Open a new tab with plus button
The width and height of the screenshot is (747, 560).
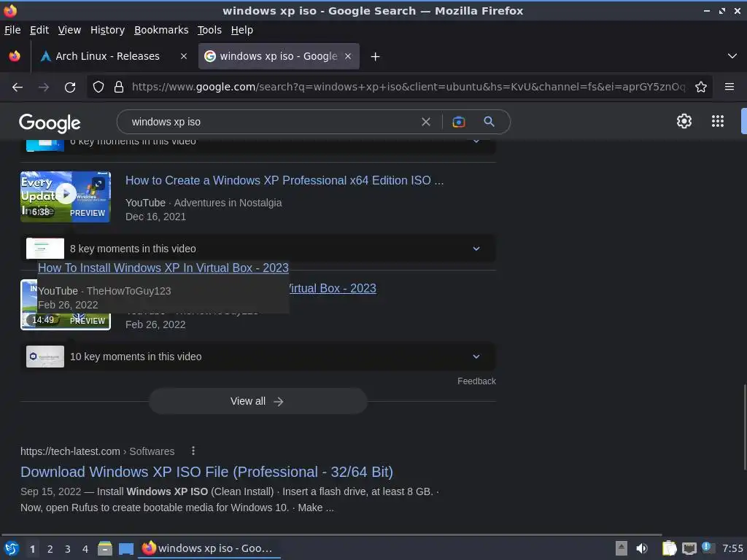pyautogui.click(x=376, y=57)
